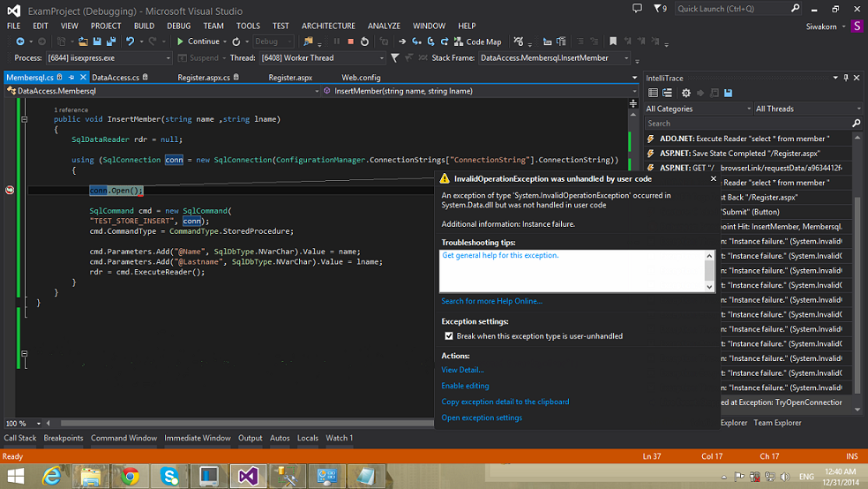Click the Step Out icon

(x=444, y=41)
